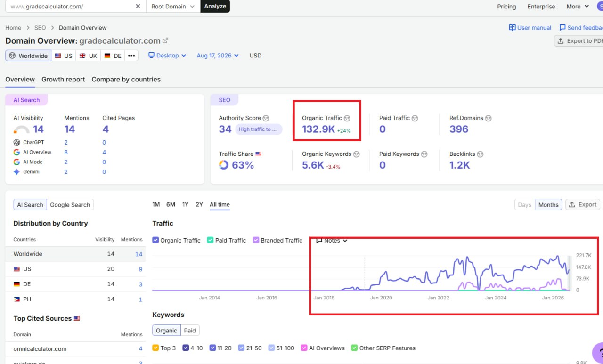Switch to the Growth report tab

[x=63, y=80]
